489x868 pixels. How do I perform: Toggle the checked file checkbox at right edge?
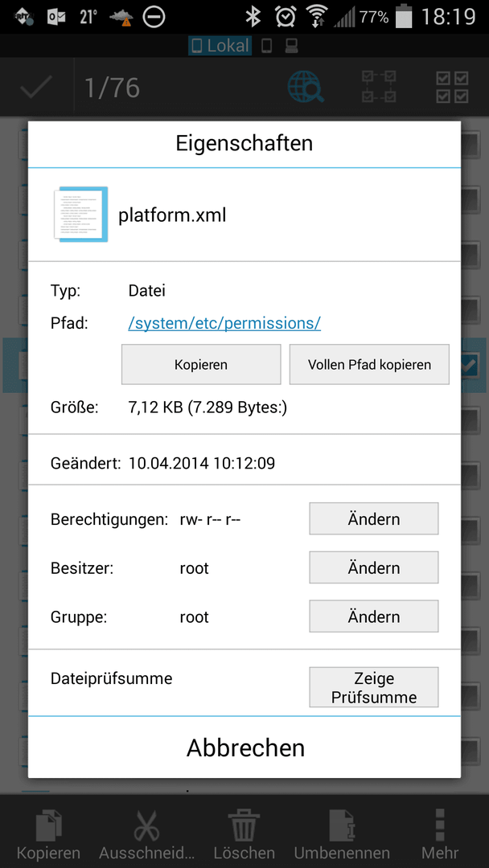coord(469,365)
